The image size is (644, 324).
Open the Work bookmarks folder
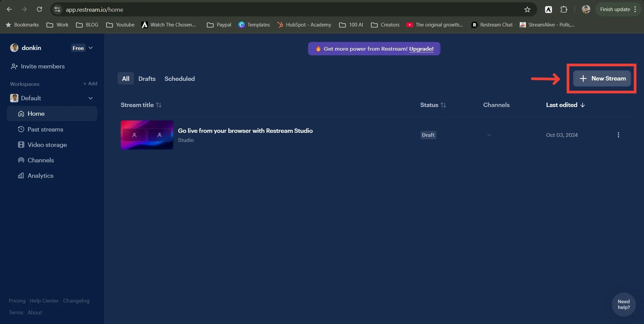pos(58,25)
